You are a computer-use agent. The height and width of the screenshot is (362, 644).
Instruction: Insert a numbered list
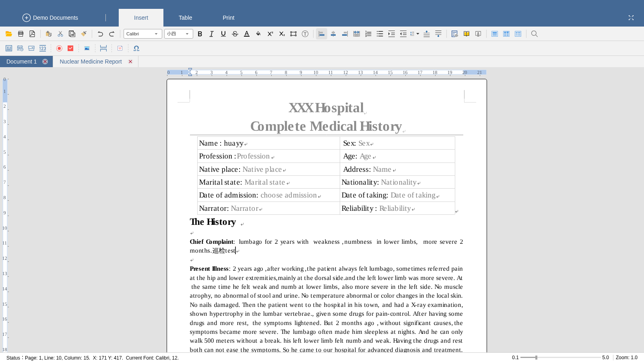(x=368, y=34)
